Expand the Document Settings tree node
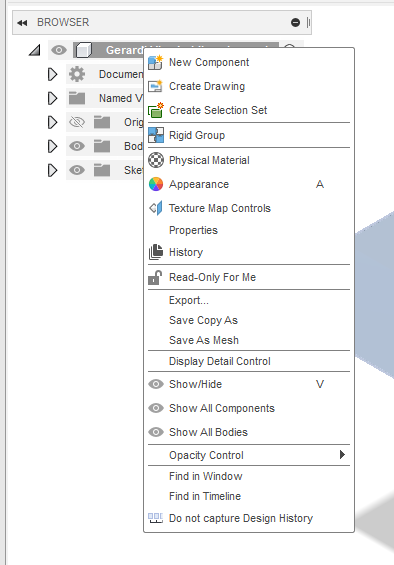The width and height of the screenshot is (394, 565). [53, 74]
